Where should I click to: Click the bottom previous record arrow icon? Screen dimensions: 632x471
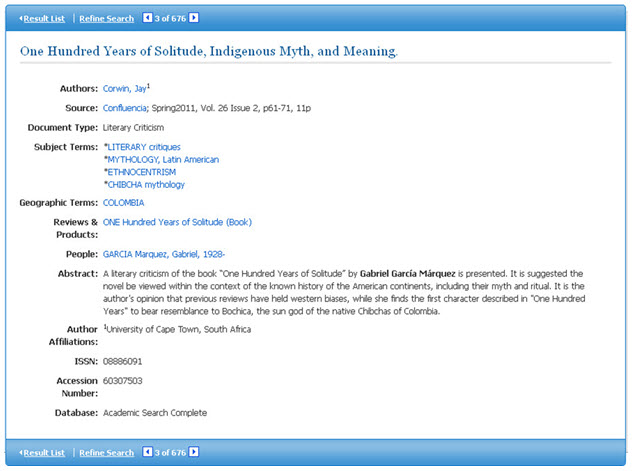point(149,452)
